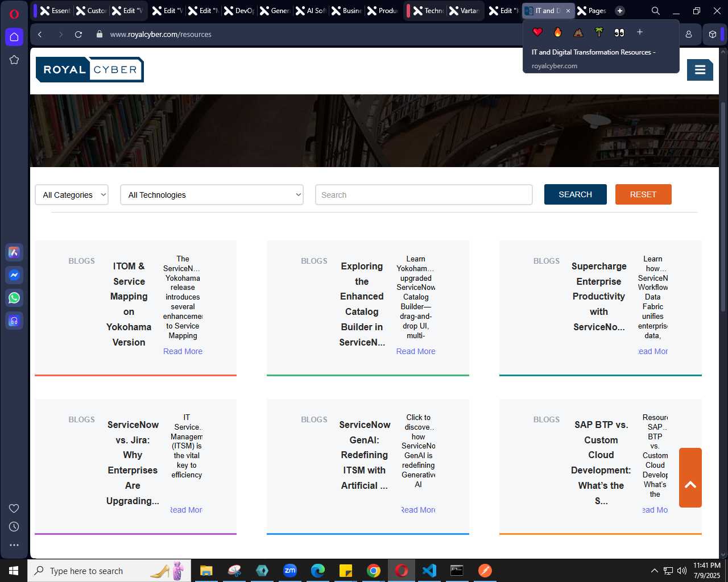Viewport: 728px width, 582px height.
Task: React with palm tree emoji on tab
Action: [599, 32]
